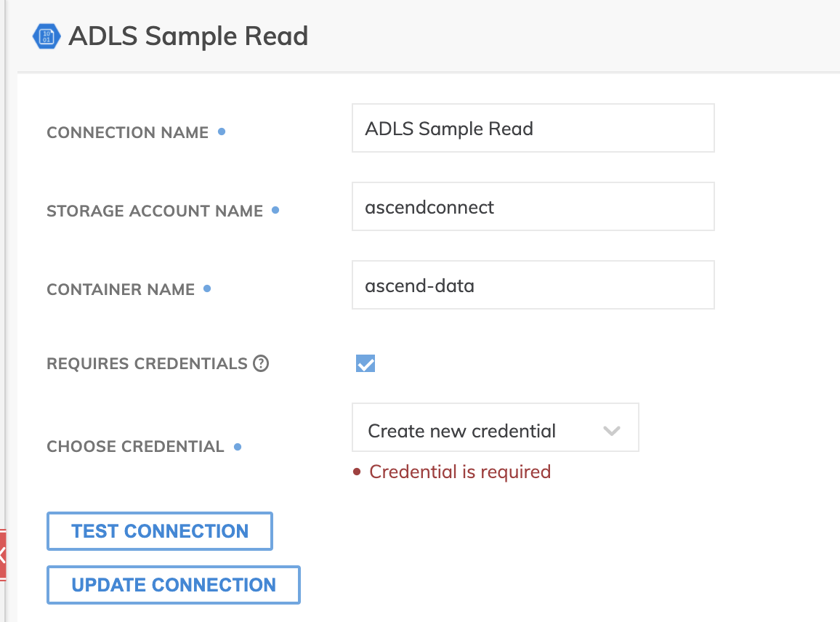Click the Choose Credential label text

click(x=135, y=446)
